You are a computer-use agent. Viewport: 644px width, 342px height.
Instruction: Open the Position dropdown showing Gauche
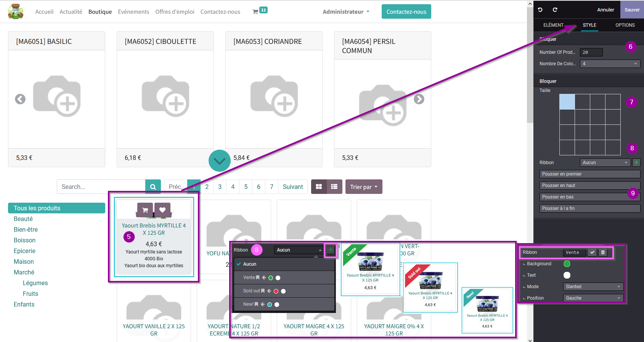(593, 298)
